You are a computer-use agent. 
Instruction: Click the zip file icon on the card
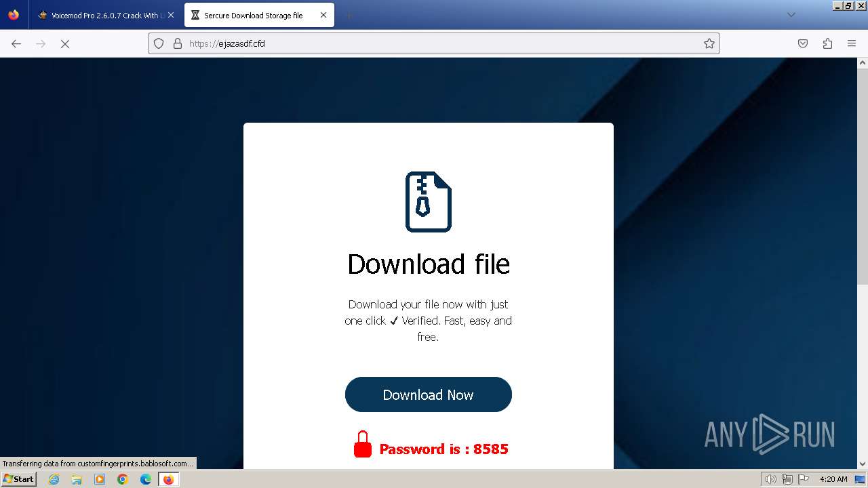(x=429, y=202)
